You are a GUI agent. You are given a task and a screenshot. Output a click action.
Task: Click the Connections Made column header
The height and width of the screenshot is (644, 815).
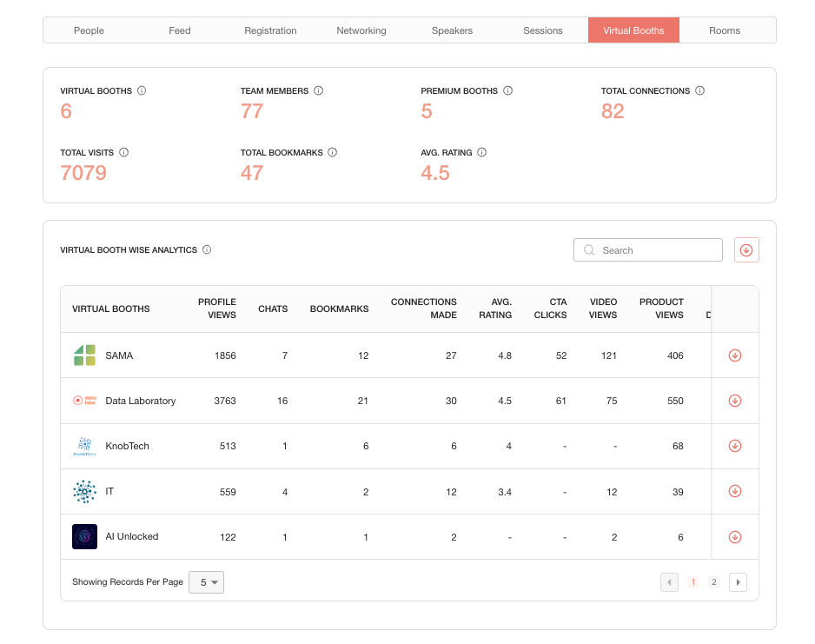(x=424, y=309)
